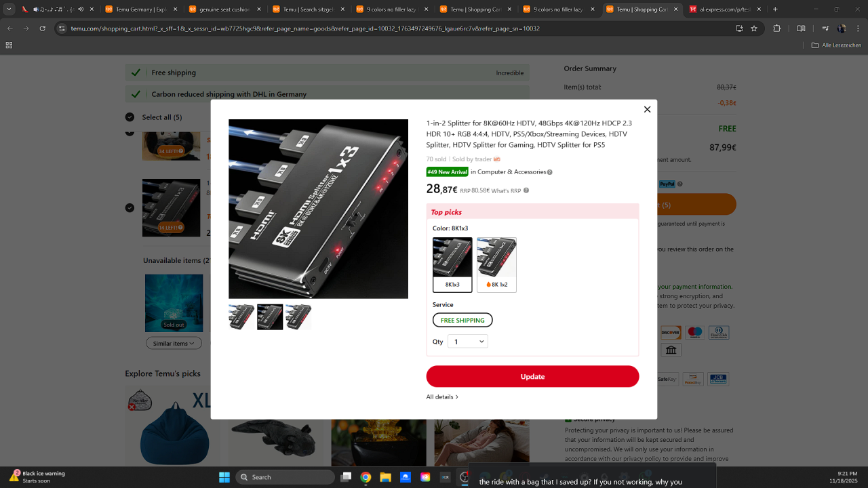This screenshot has width=868, height=488.
Task: Switch to the Temu Germany tab
Action: [140, 9]
